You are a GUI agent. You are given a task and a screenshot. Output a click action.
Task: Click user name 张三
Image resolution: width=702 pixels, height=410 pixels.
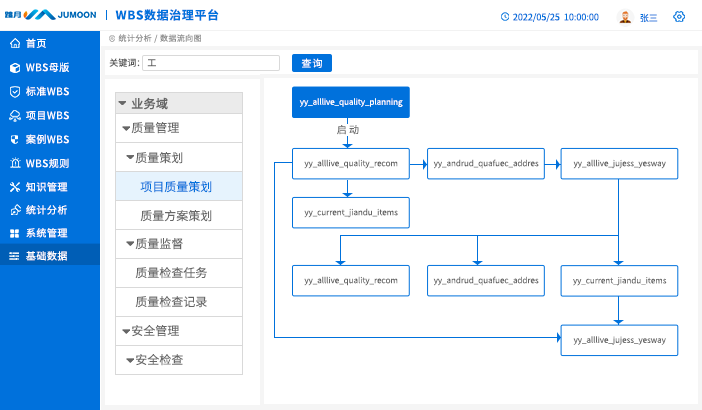point(648,17)
